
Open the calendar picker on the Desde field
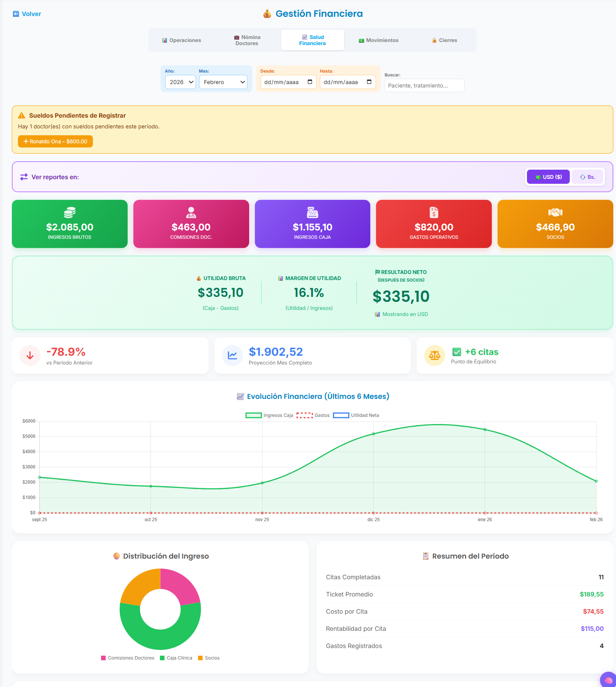tap(310, 81)
